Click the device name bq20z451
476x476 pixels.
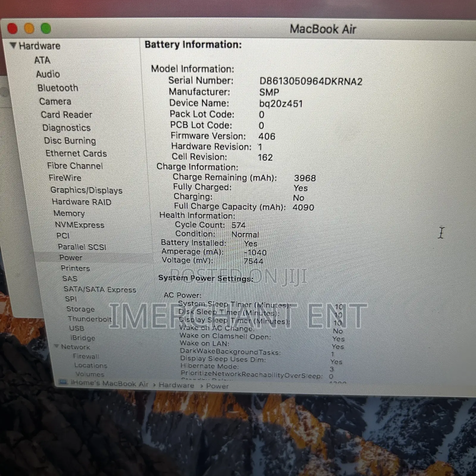point(281,104)
